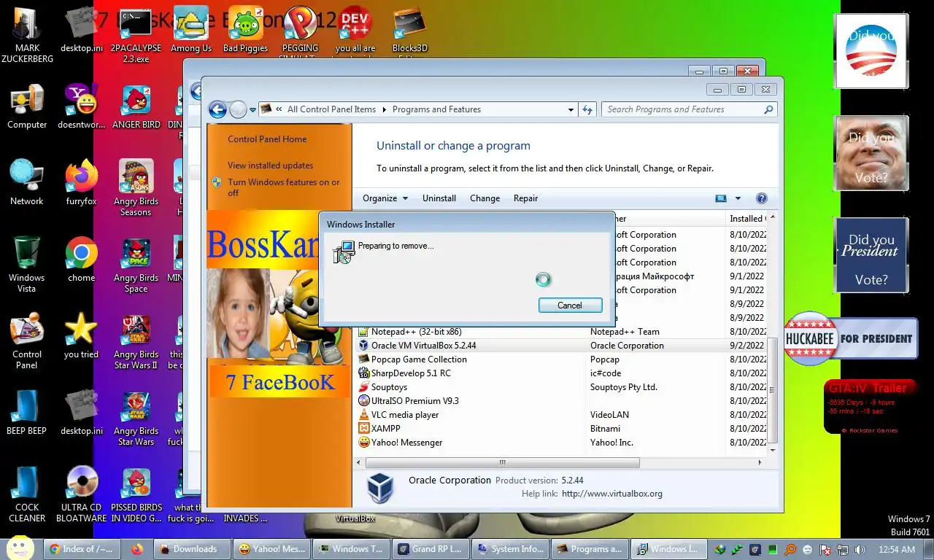Click All Control Panel Items breadcrumb
Screen dimensions: 934x560
(331, 109)
